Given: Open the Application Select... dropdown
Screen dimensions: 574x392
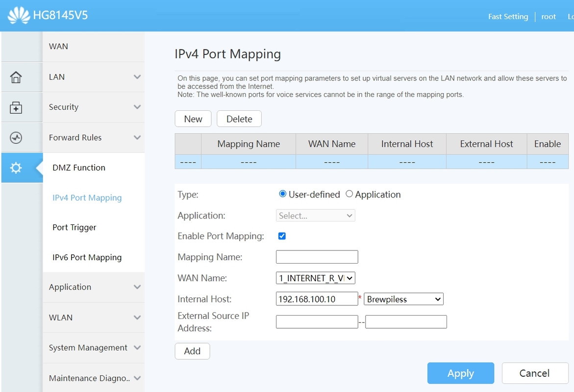Looking at the screenshot, I should pos(316,216).
